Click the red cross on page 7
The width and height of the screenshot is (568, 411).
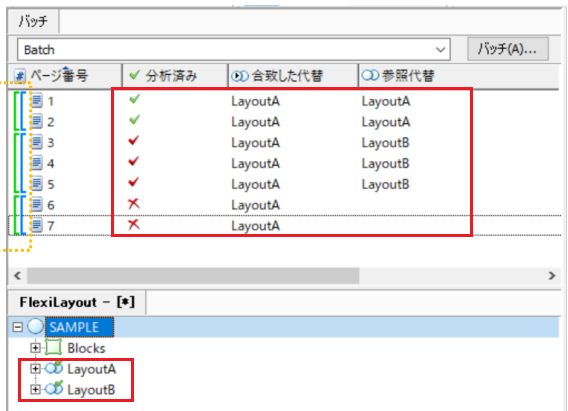click(x=134, y=225)
